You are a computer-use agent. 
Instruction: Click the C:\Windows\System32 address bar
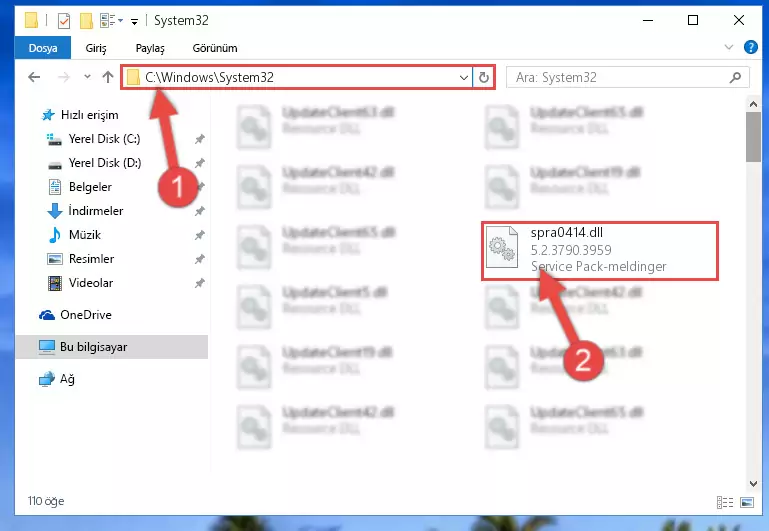tap(297, 77)
